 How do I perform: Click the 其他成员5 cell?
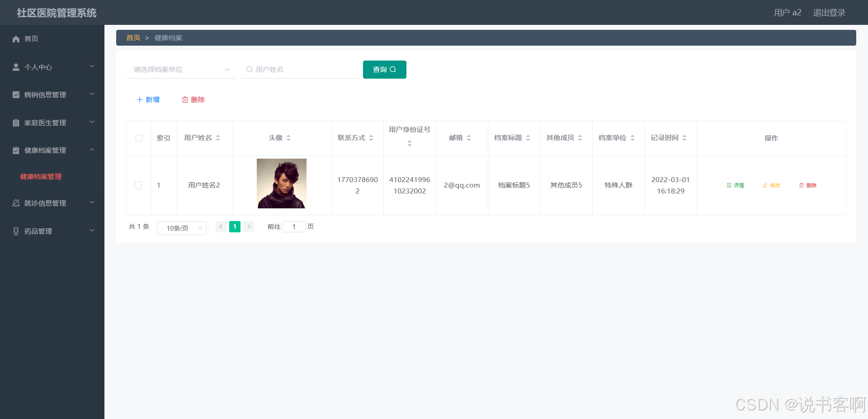click(566, 185)
